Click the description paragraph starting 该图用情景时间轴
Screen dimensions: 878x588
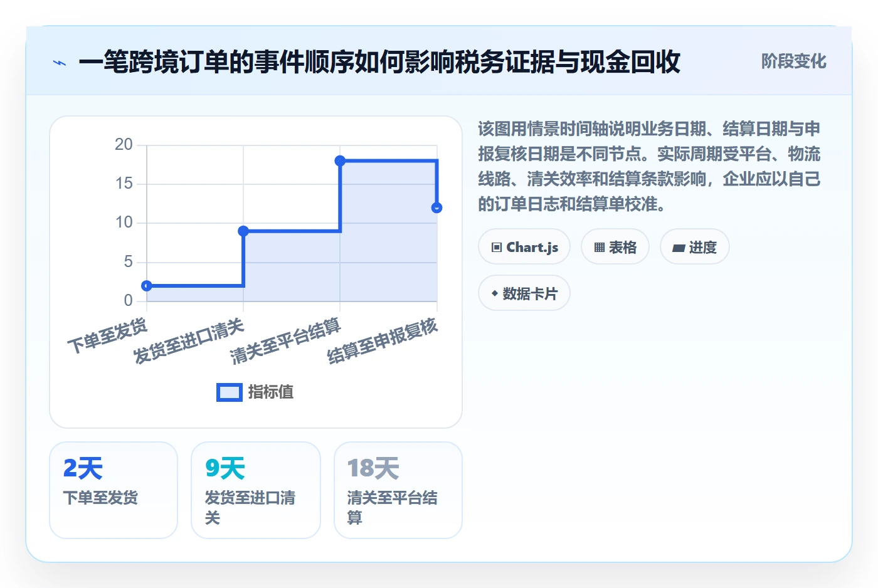coord(649,167)
